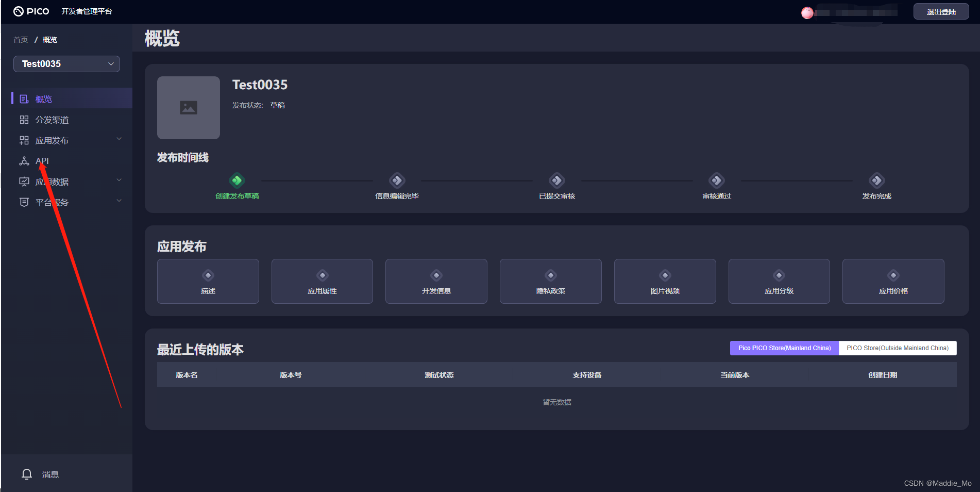Click diamond icon on 图片视频 card
The height and width of the screenshot is (492, 980).
pos(665,275)
